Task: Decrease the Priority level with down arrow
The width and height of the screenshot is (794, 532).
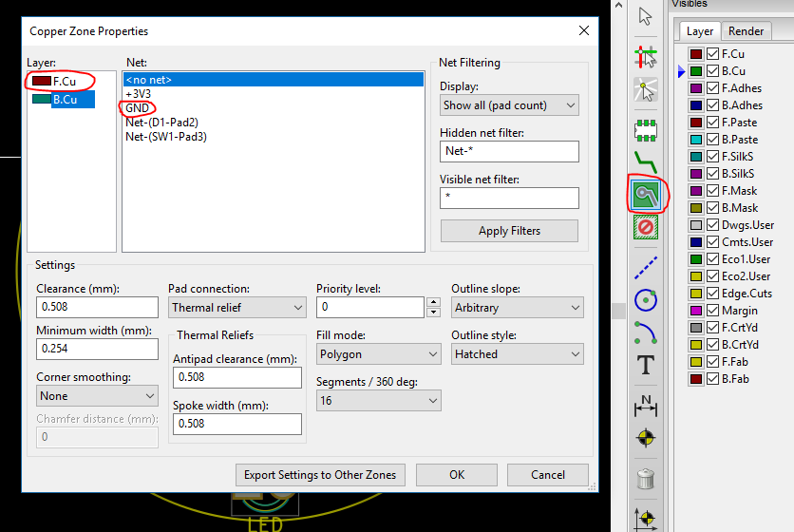Action: click(x=433, y=313)
